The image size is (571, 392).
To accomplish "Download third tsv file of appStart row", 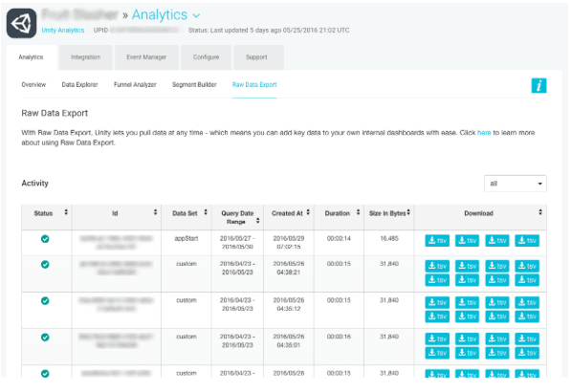I will point(497,241).
